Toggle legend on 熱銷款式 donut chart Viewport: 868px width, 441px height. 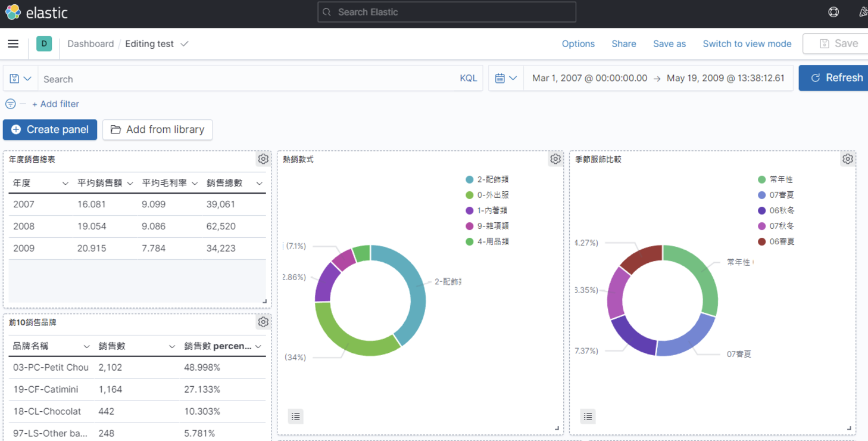[296, 416]
